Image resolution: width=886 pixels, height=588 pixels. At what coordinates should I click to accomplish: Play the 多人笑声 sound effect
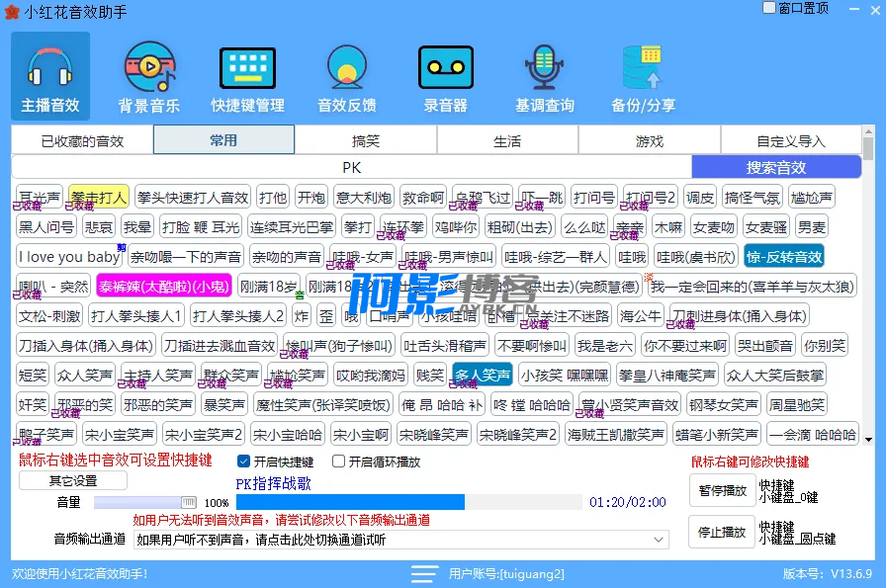click(482, 376)
